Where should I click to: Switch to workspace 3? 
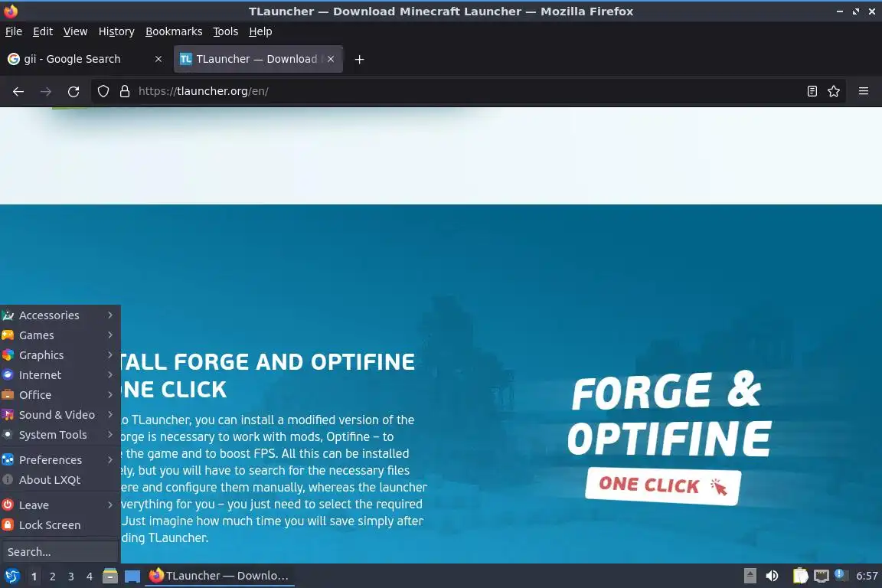[x=71, y=577]
